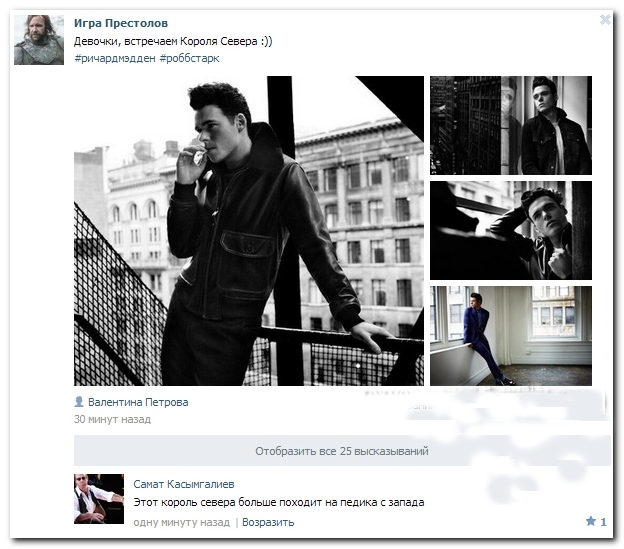The width and height of the screenshot is (624, 549).
Task: Open top-right photo of man in denim jacket
Action: pyautogui.click(x=511, y=125)
